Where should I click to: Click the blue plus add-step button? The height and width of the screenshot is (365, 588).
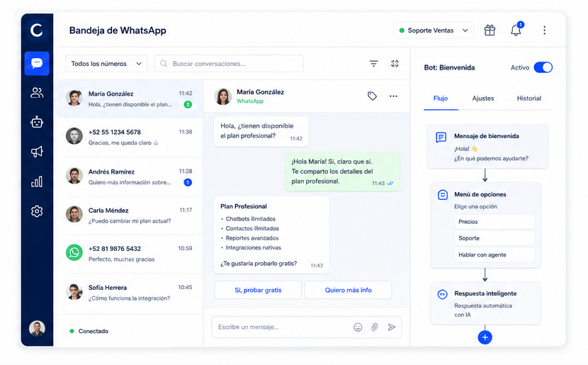485,337
